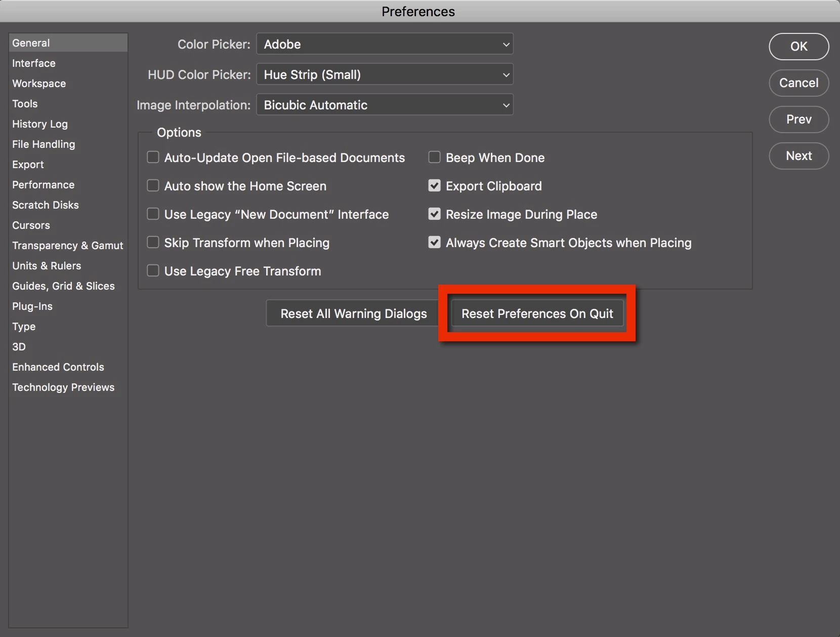Screen dimensions: 840x637
Task: Open History Log preferences
Action: coord(68,124)
